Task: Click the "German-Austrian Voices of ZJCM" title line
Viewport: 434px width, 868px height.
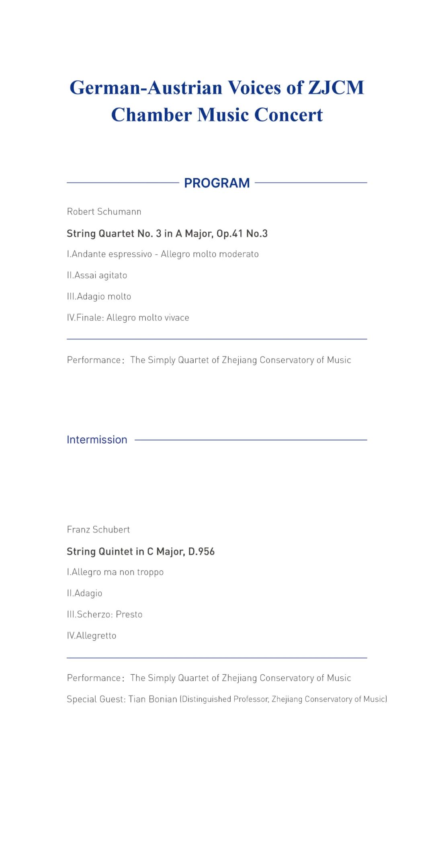Action: (x=217, y=88)
